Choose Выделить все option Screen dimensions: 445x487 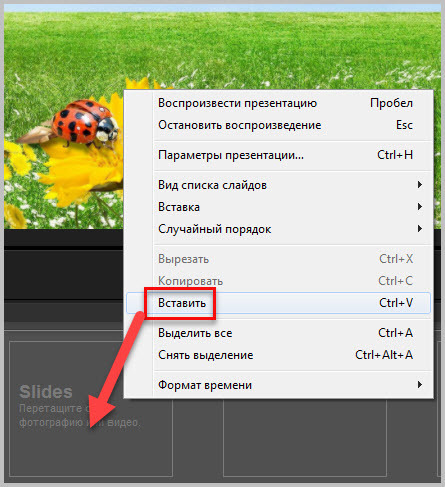click(x=278, y=333)
